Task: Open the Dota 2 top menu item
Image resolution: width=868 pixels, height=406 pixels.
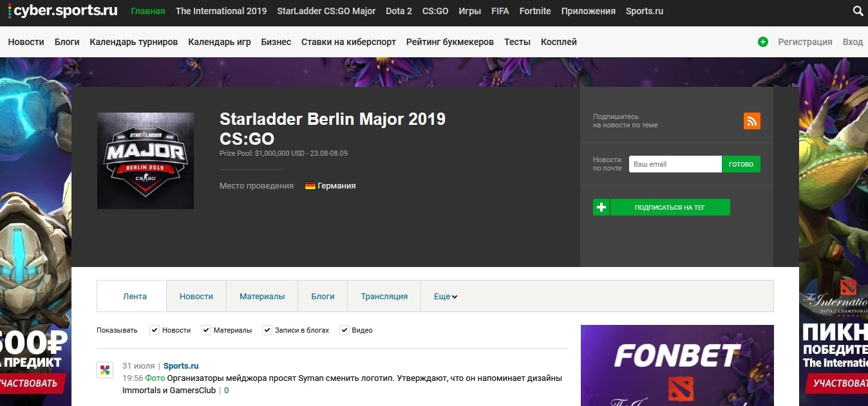Action: 399,11
